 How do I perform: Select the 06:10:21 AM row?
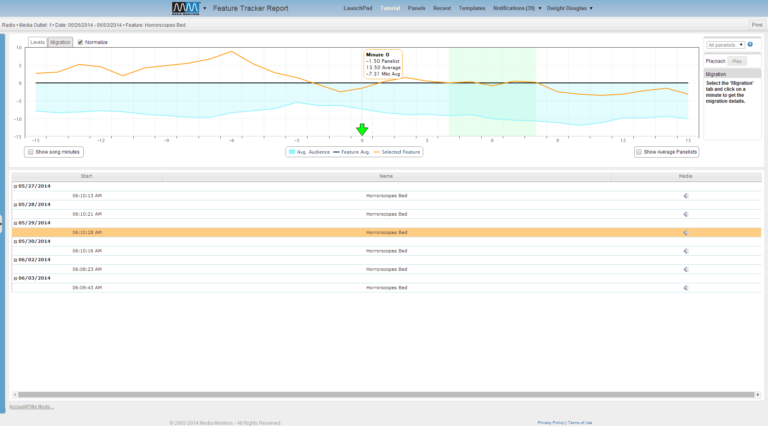tap(386, 214)
